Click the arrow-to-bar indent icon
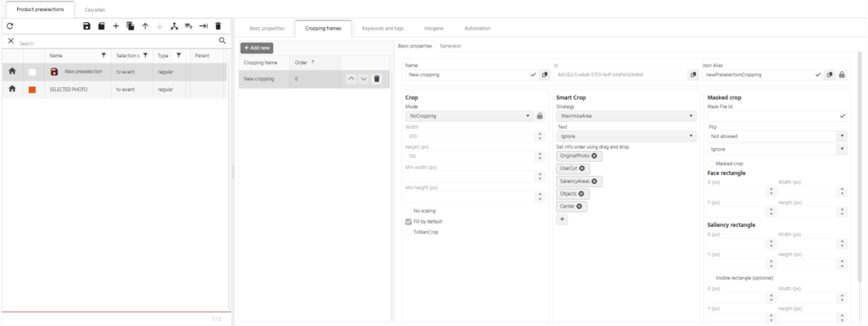The height and width of the screenshot is (326, 868). coord(203,26)
